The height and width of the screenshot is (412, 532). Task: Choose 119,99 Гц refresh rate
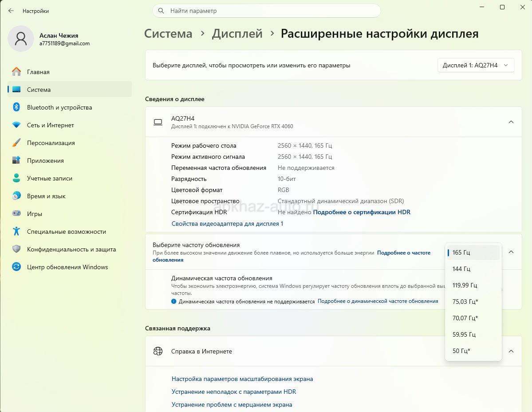click(473, 285)
